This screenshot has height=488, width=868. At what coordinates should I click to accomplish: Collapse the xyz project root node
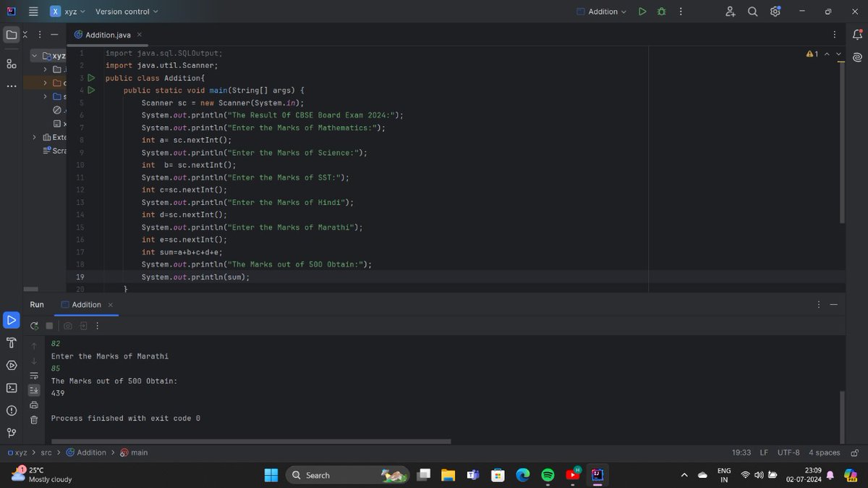click(x=35, y=56)
